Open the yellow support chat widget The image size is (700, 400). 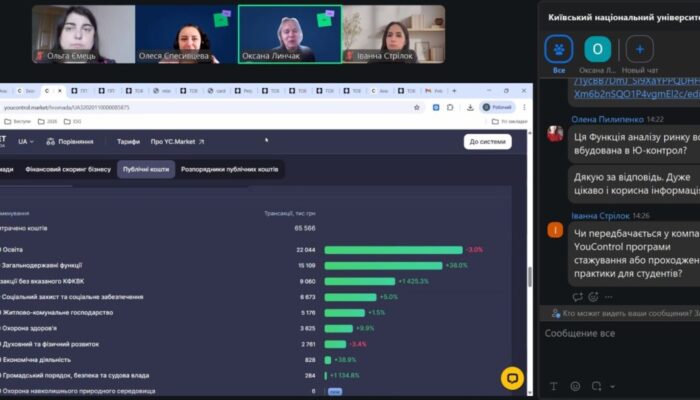point(512,378)
